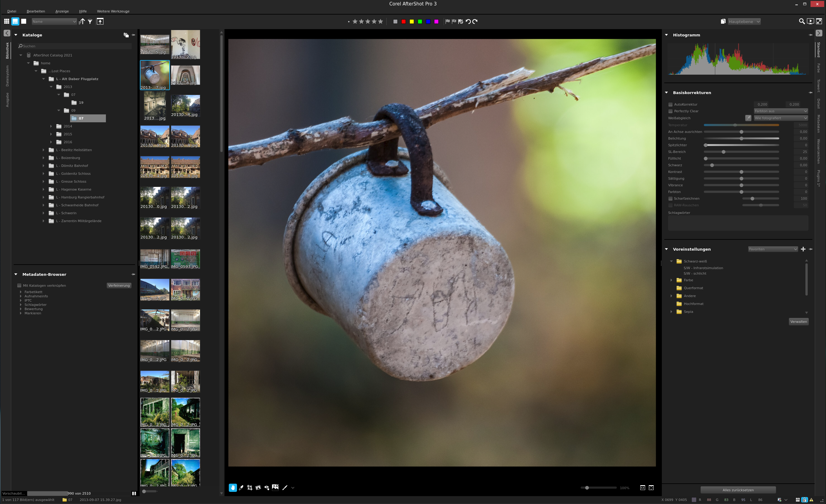Check Mit Katalogen verknüpfen

tap(19, 286)
